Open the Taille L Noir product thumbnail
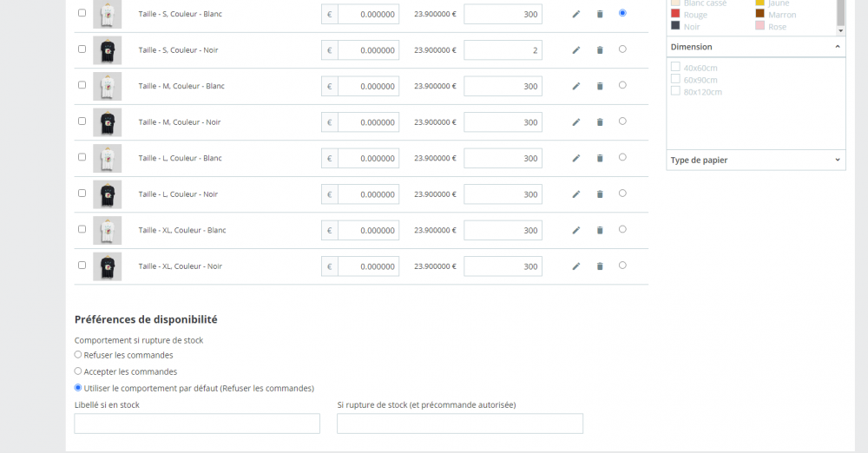The image size is (868, 453). [108, 194]
